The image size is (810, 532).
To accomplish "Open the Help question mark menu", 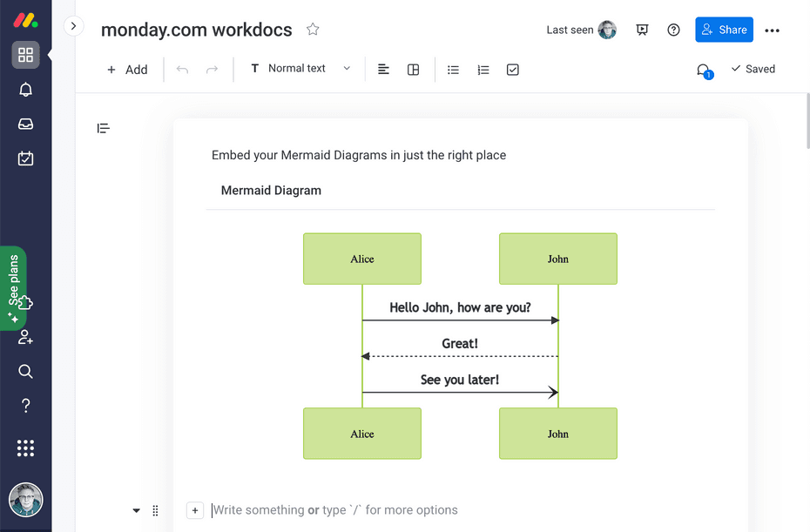I will (673, 29).
